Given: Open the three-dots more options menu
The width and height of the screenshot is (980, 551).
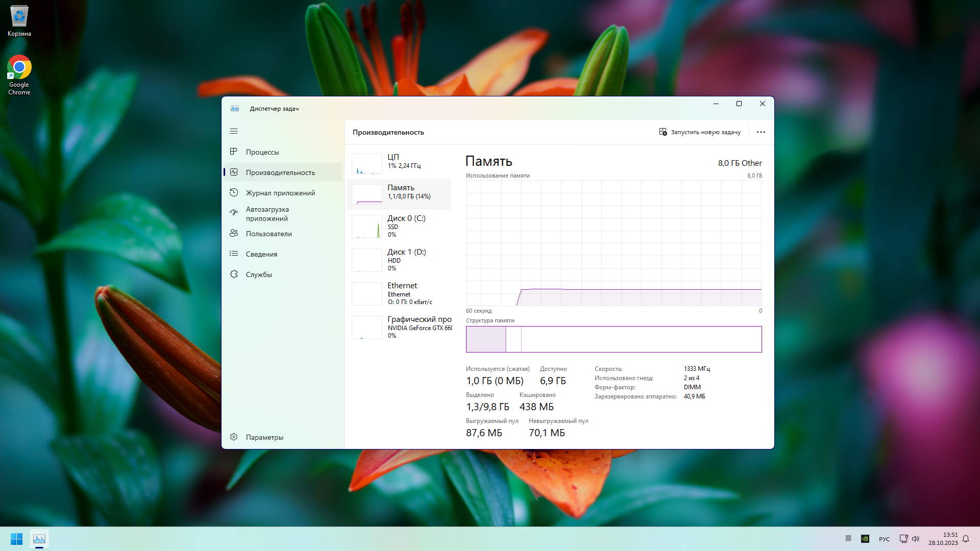Looking at the screenshot, I should tap(761, 132).
